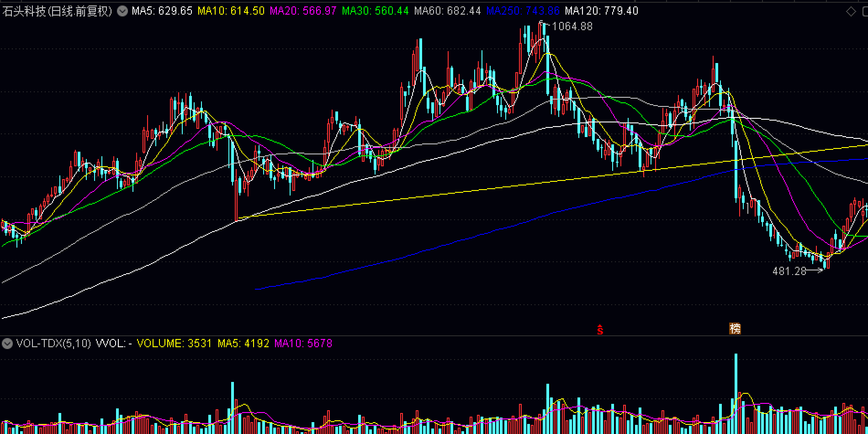The image size is (868, 434).
Task: Select the yellow MA10 label in header
Action: tap(231, 11)
